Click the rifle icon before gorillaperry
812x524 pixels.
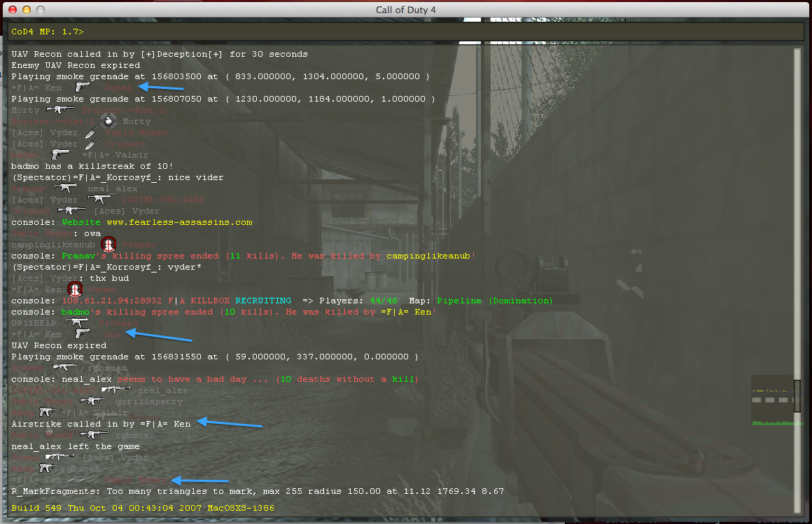93,401
